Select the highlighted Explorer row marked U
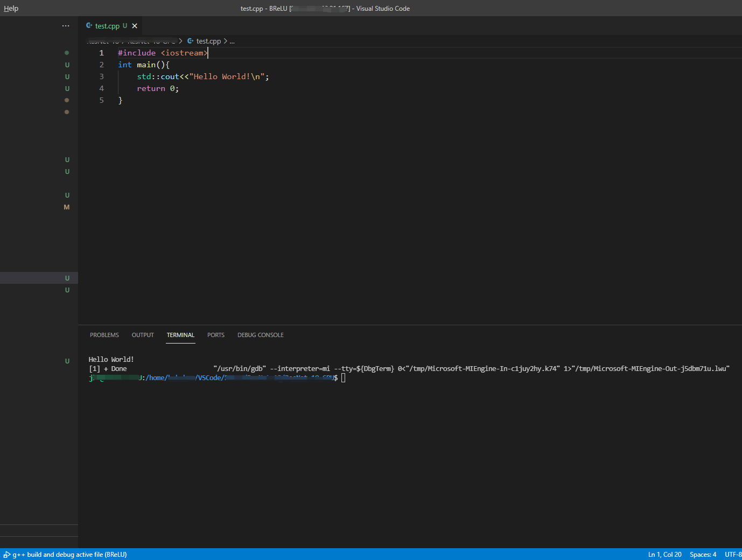The width and height of the screenshot is (742, 560). tap(39, 278)
